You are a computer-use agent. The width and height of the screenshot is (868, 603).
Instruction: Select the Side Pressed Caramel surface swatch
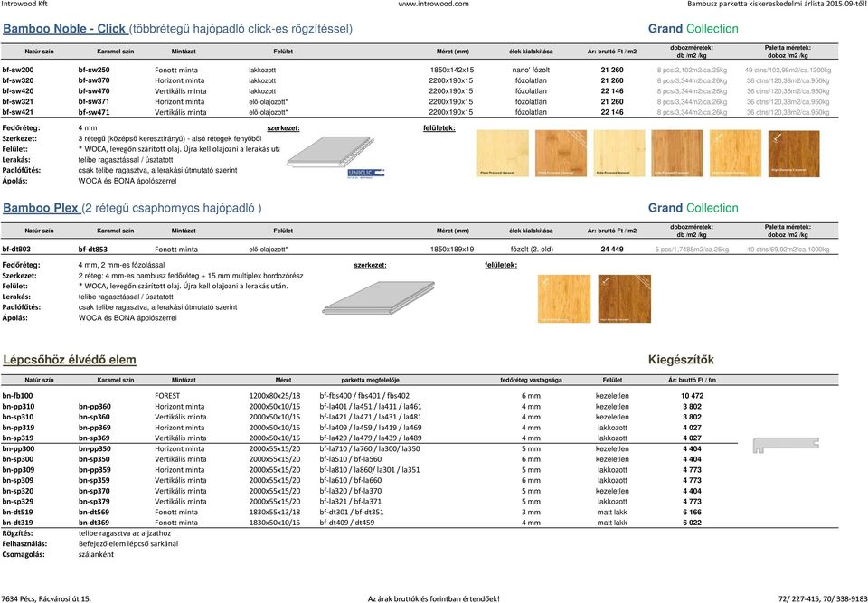[x=677, y=154]
